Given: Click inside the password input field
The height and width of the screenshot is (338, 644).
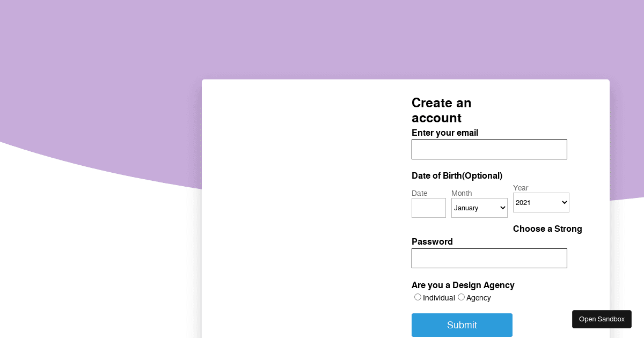Looking at the screenshot, I should 489,258.
